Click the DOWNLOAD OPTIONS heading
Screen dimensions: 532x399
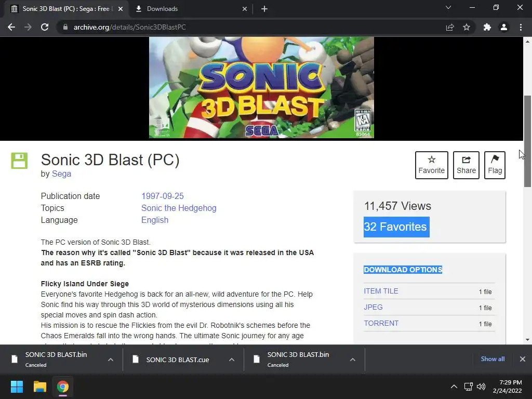click(403, 270)
